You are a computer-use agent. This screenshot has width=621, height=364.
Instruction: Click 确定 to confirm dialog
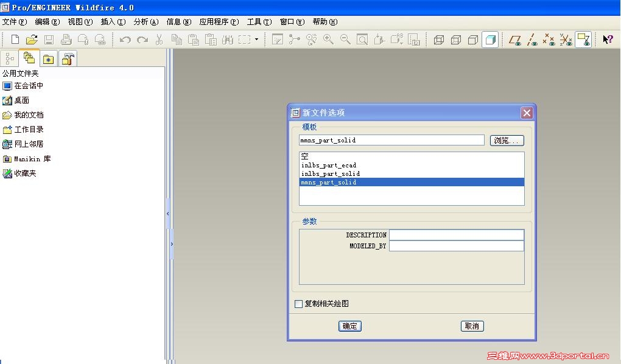click(x=350, y=326)
